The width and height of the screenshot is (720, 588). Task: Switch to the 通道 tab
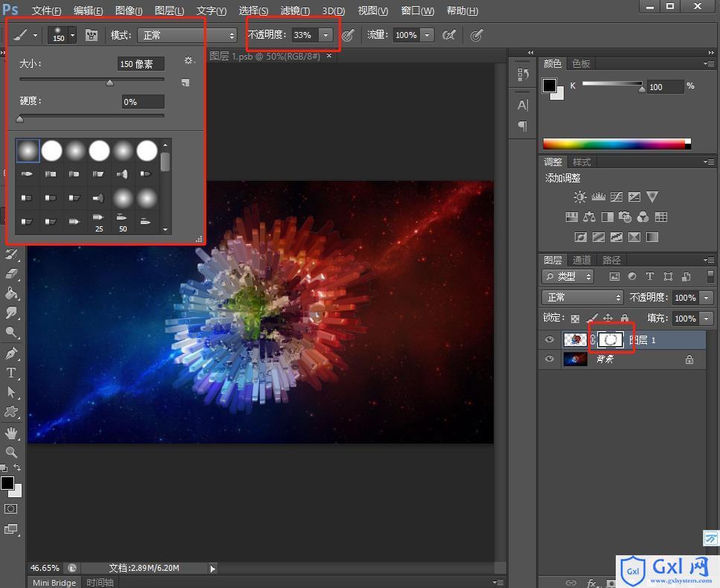[582, 260]
